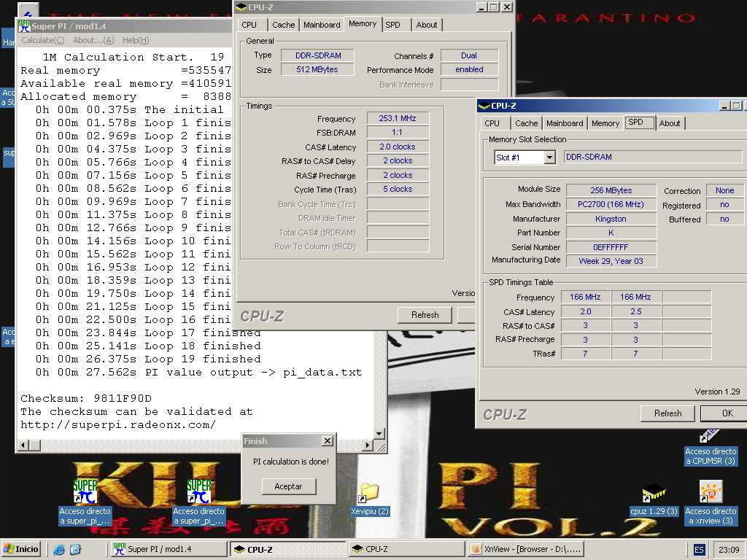Click the 253.1 MHz Frequency field
Screen dimensions: 747x560
pyautogui.click(x=398, y=118)
